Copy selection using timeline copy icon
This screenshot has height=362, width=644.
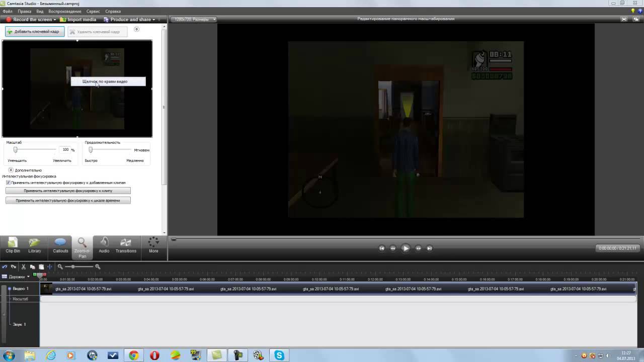(32, 267)
